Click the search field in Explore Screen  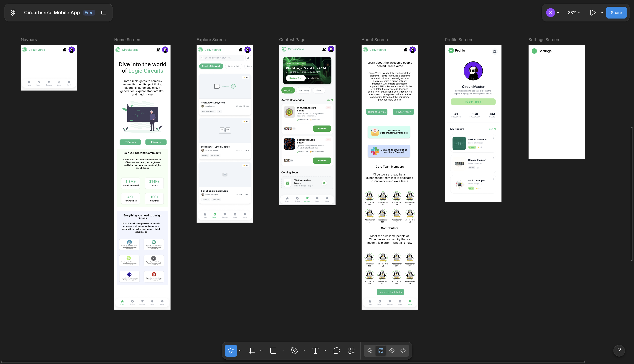[222, 58]
